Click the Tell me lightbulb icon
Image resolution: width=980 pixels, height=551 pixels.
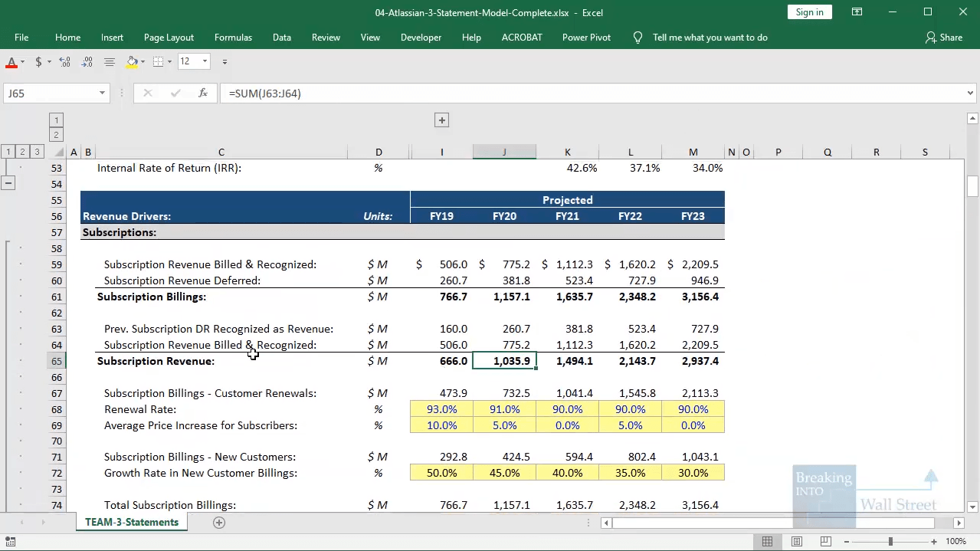pyautogui.click(x=637, y=38)
